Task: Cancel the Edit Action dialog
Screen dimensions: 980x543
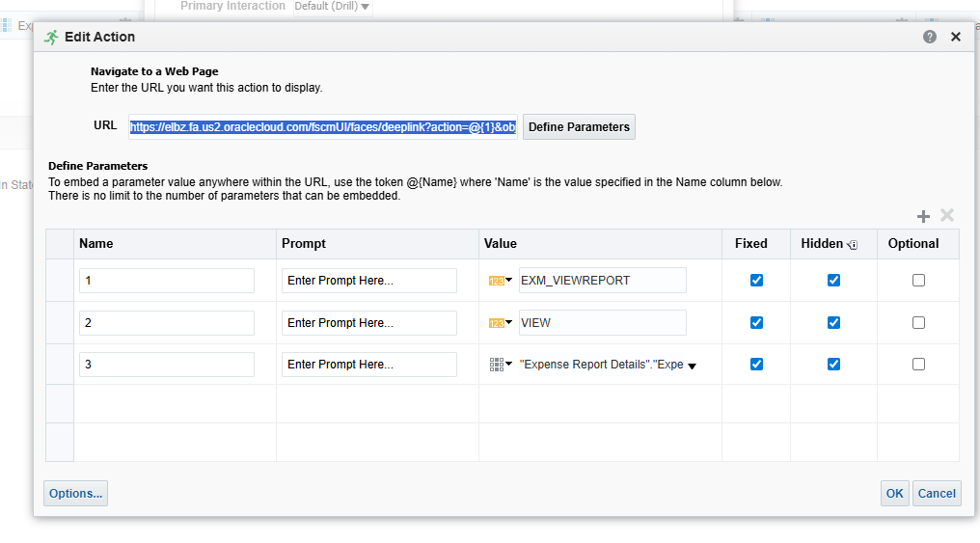Action: pos(937,494)
